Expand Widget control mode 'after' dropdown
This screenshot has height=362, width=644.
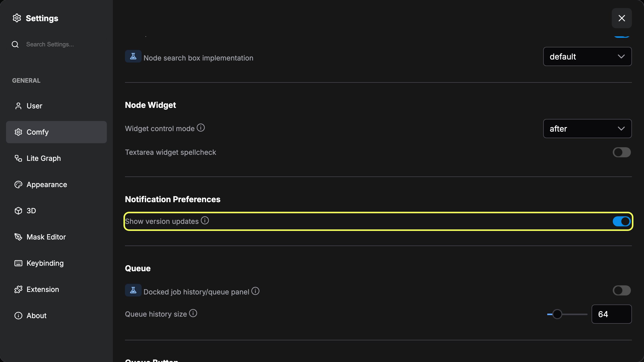tap(587, 129)
